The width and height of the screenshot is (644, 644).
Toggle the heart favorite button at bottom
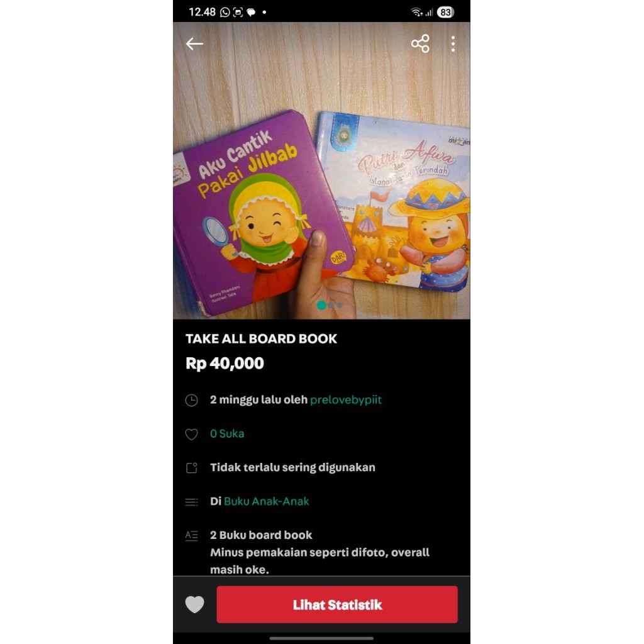coord(195,604)
